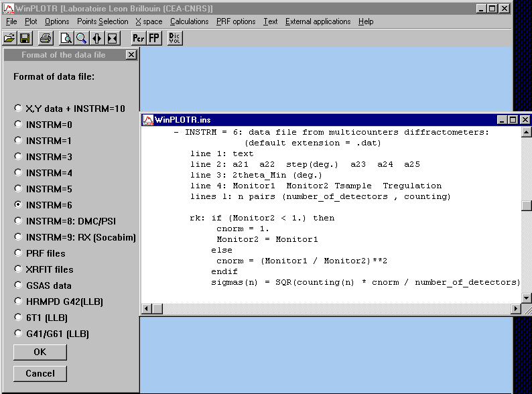Select the zoom magnifying glass tool
Screen dimensions: 532x394
point(81,38)
